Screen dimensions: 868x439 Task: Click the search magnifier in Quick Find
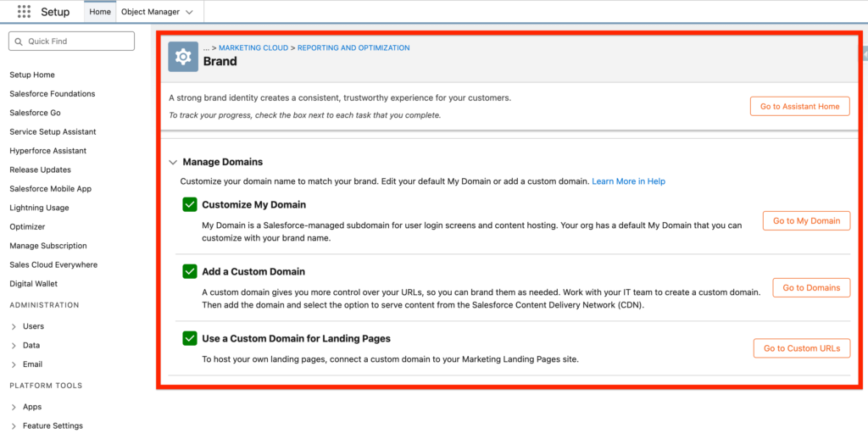point(19,42)
